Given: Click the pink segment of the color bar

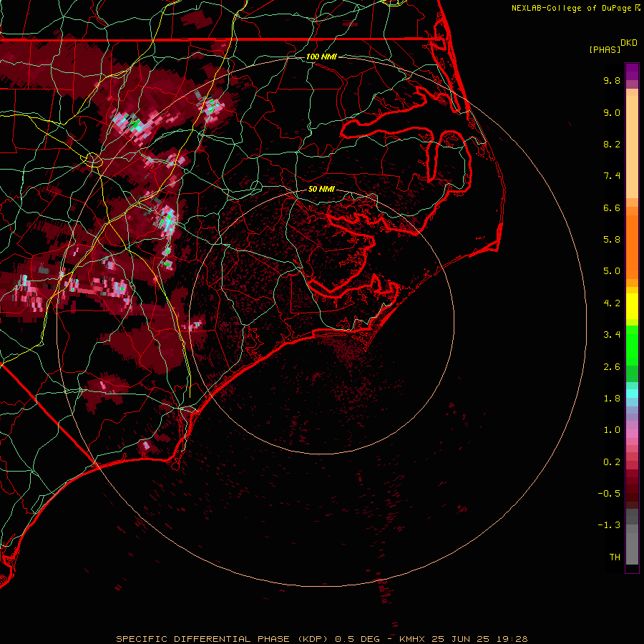Looking at the screenshot, I should click(x=632, y=434).
